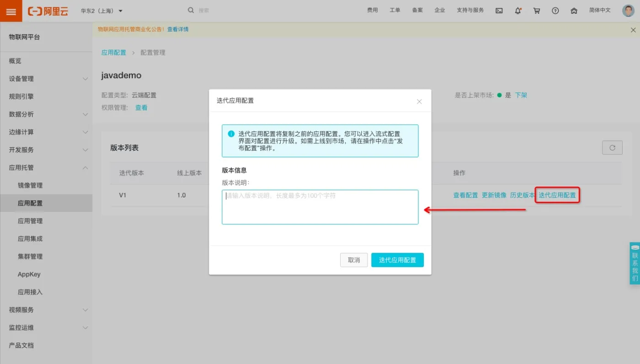Collapse 应用托管 in the sidebar
This screenshot has height=364, width=640.
(x=46, y=168)
